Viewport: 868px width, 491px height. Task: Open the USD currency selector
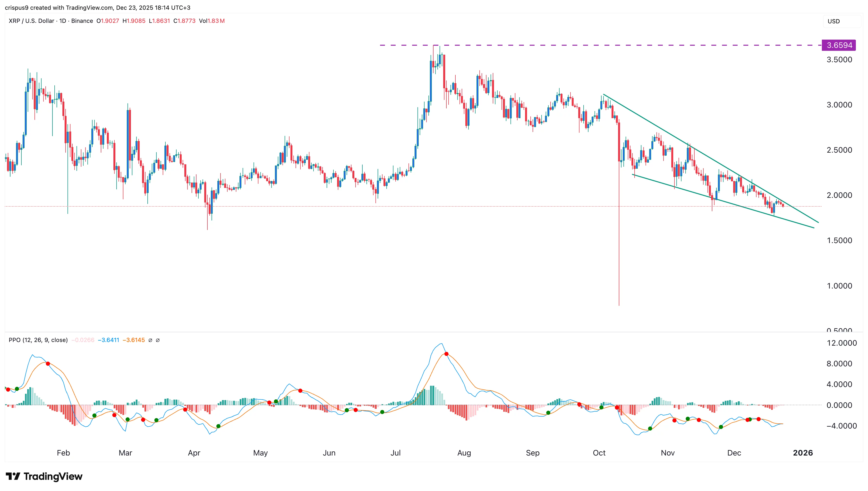(x=841, y=21)
